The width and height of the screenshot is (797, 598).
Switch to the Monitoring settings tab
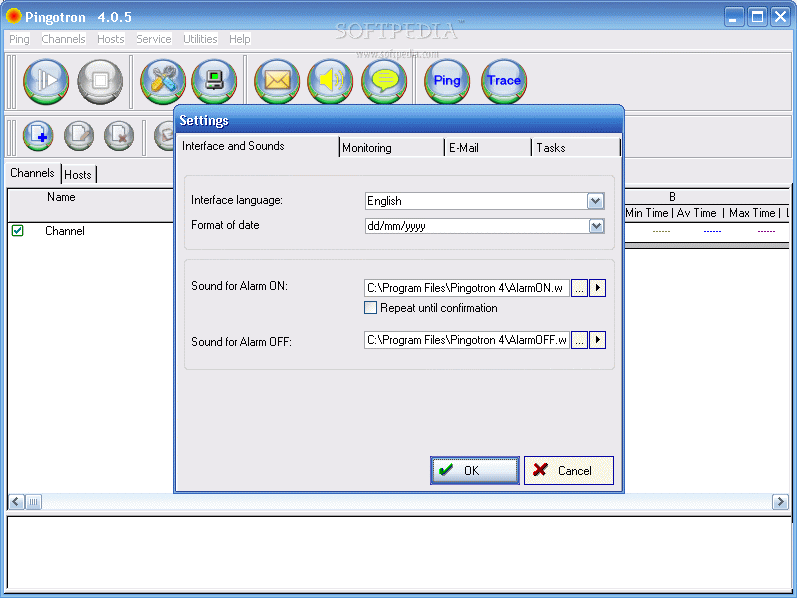pos(391,148)
